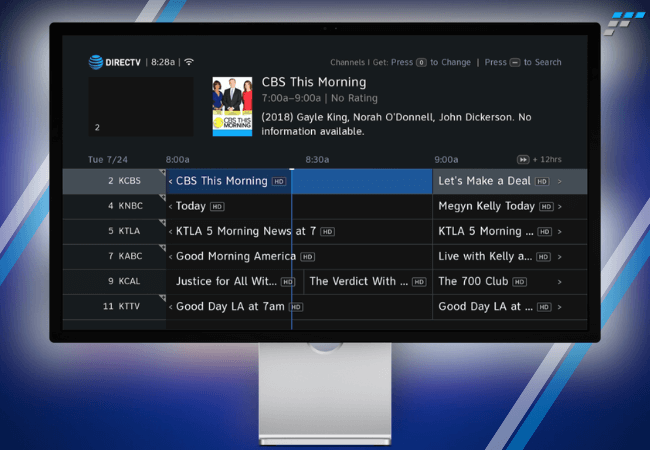
Task: Click right arrow on the KTTV row
Action: coord(560,307)
